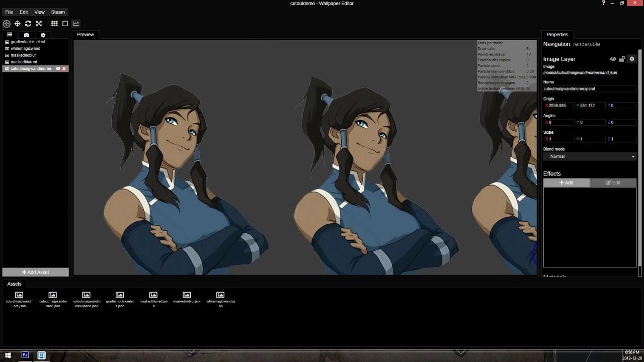Select the gradientquickselect layer in the list
Image resolution: width=644 pixels, height=362 pixels.
pos(28,42)
